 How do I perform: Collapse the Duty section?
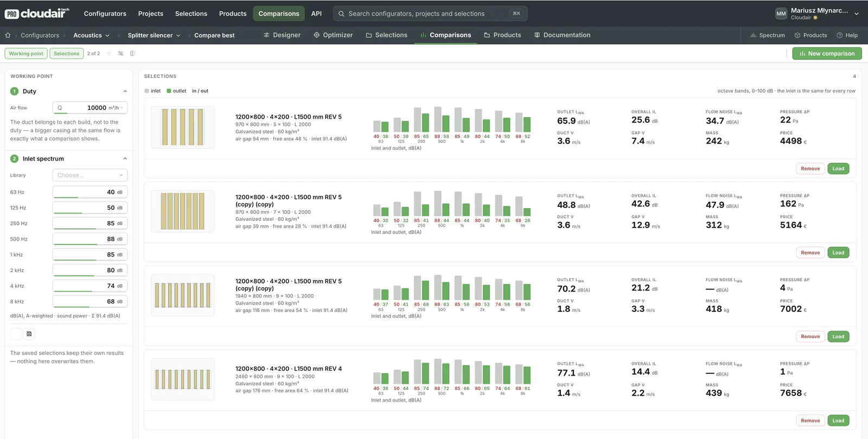click(125, 92)
